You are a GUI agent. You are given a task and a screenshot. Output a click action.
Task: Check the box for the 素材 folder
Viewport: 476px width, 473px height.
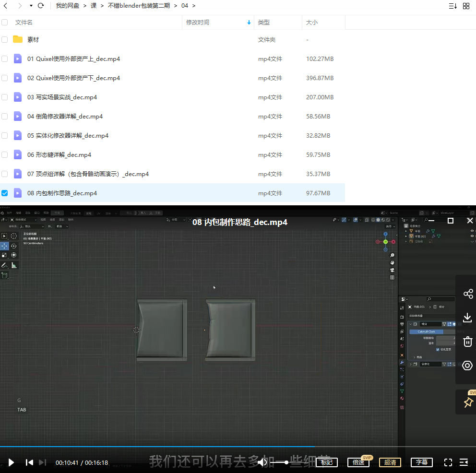pos(5,40)
